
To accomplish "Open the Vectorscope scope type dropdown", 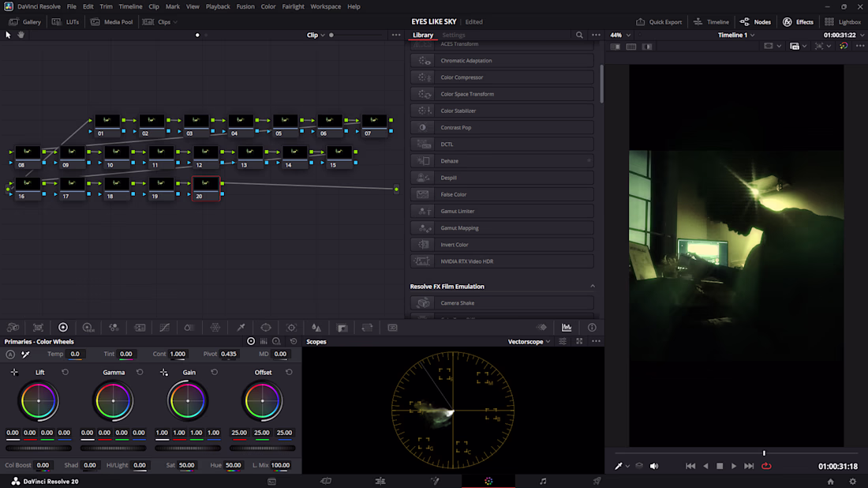I will point(529,342).
